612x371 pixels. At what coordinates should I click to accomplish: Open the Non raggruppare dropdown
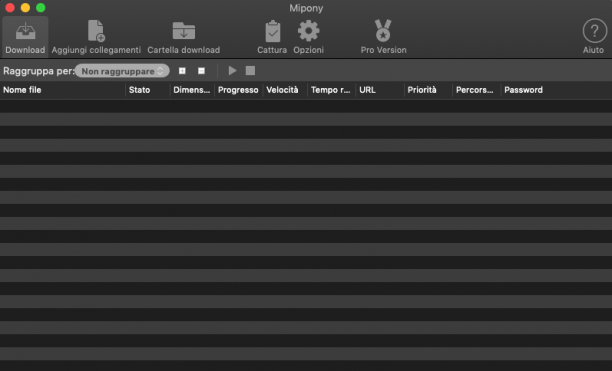122,71
